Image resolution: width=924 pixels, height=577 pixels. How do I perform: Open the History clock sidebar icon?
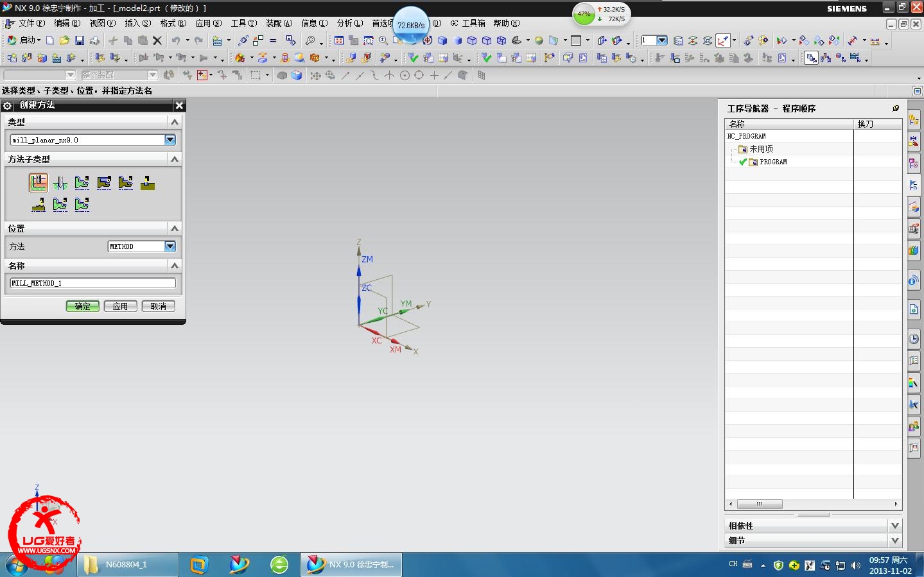pyautogui.click(x=914, y=338)
